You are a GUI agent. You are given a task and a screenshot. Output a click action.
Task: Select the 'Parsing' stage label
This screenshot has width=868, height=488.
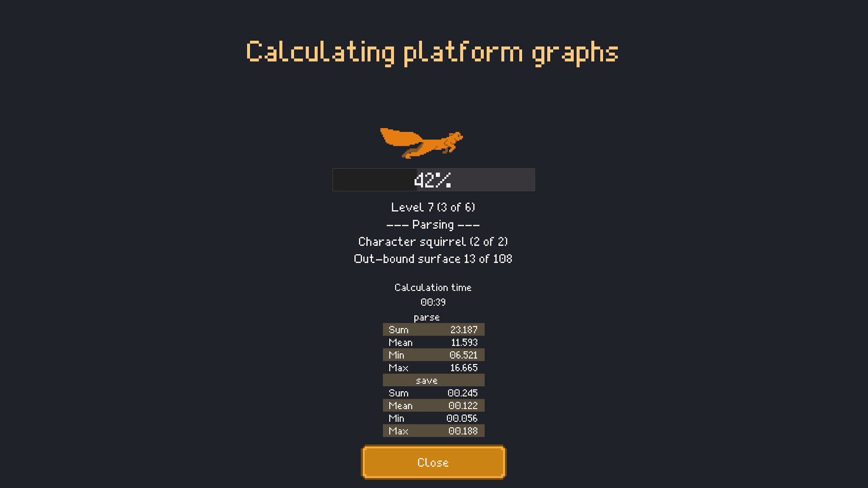(x=433, y=225)
